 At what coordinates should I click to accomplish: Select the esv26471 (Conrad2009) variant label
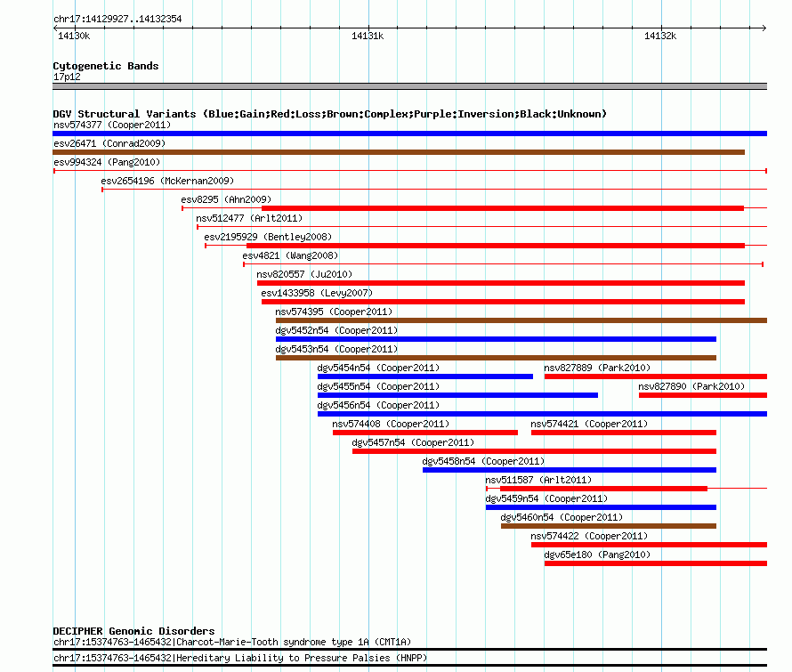[109, 143]
